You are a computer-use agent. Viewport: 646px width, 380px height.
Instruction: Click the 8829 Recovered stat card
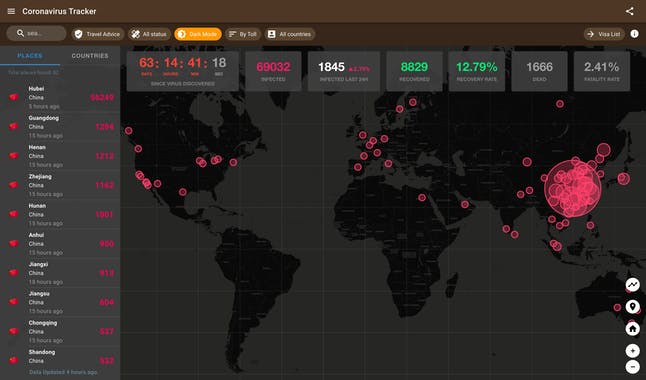click(414, 71)
